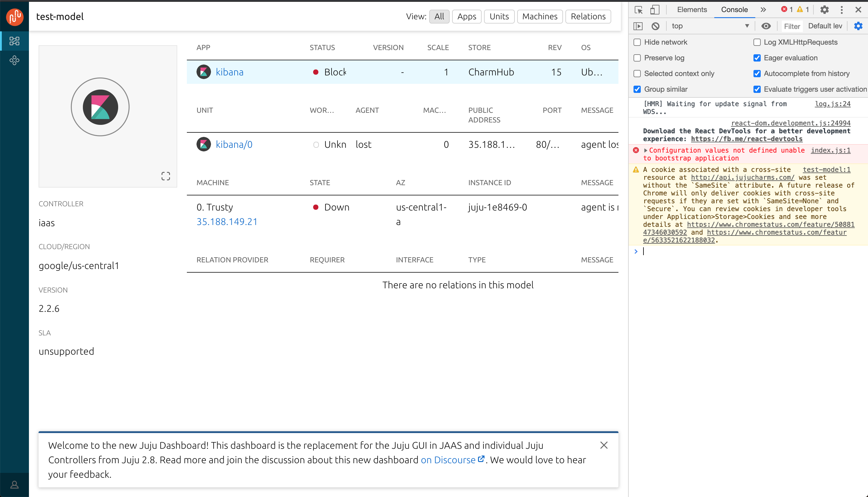Disable Group similar checkbox
868x497 pixels.
[637, 90]
